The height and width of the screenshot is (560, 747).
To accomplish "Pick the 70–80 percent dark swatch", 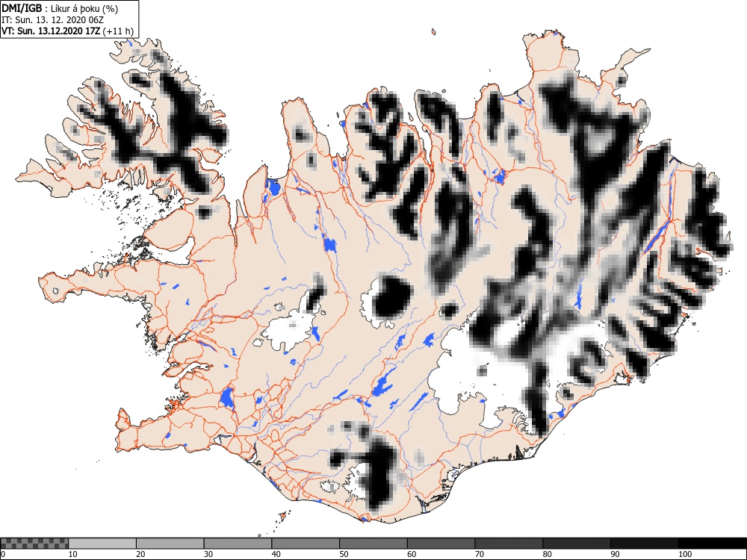I will click(509, 544).
